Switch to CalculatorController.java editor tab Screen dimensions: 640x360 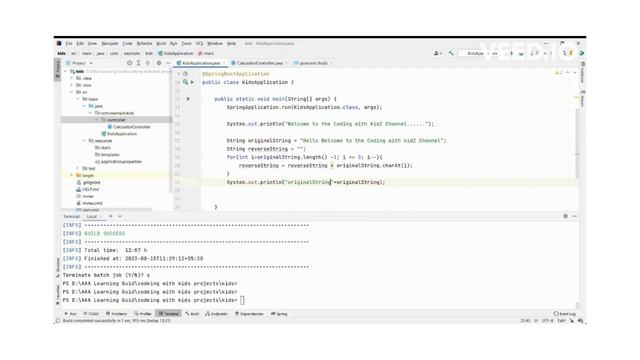coord(260,63)
